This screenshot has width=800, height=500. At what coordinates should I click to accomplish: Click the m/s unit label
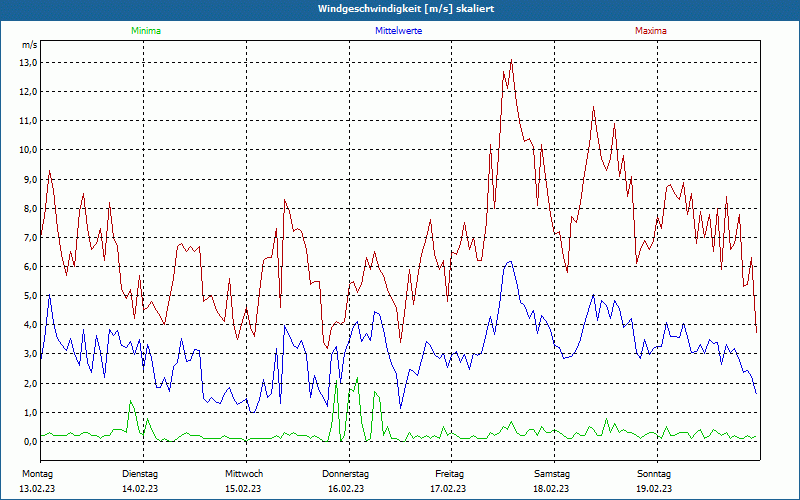30,45
